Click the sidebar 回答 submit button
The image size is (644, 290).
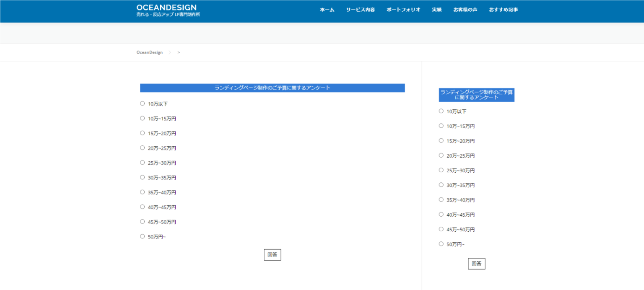pyautogui.click(x=476, y=264)
